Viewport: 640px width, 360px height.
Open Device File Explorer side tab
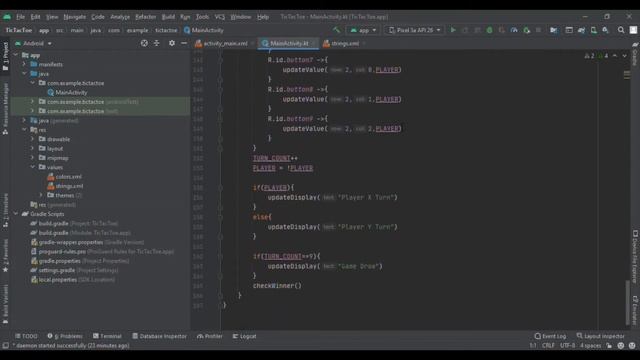click(x=635, y=257)
